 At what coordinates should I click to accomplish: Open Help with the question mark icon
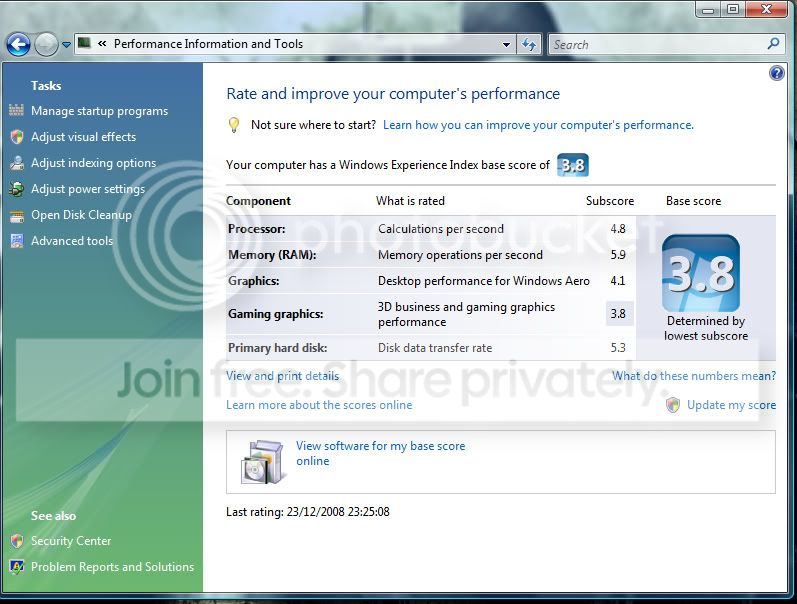(x=777, y=73)
